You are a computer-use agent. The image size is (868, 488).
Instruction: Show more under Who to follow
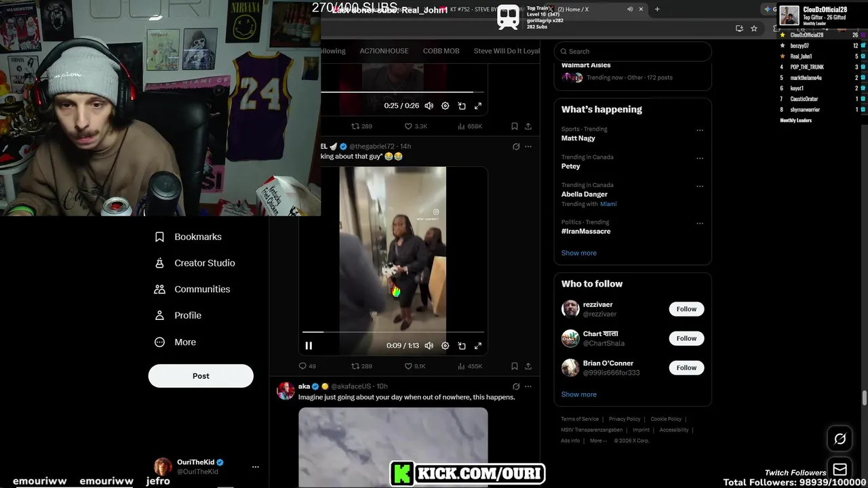point(579,394)
